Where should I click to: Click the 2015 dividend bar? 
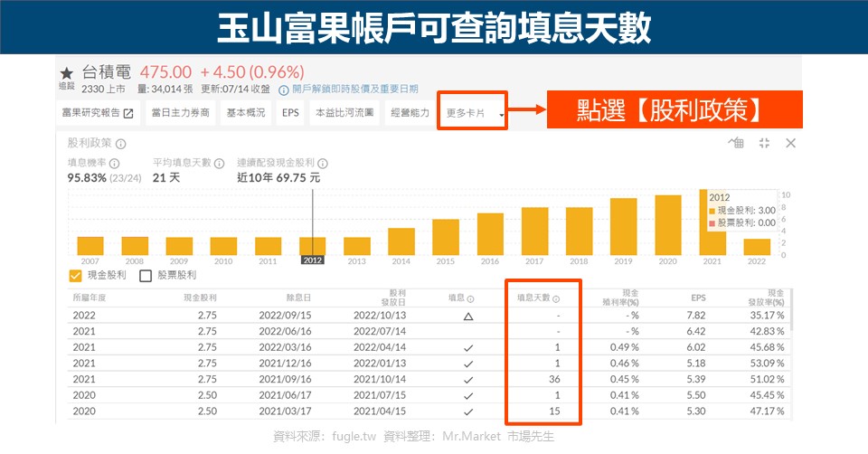[x=446, y=237]
